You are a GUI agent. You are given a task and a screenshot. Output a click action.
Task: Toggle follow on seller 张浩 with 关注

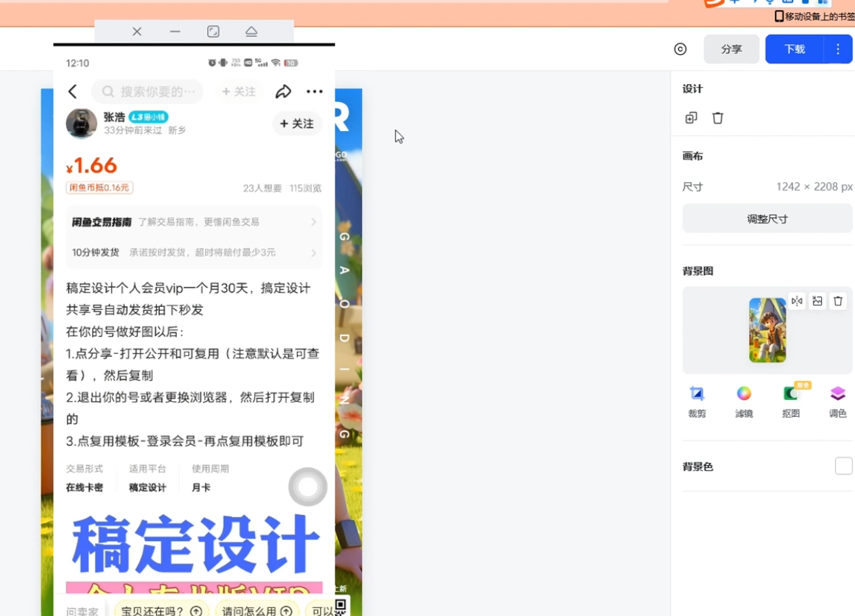tap(297, 124)
